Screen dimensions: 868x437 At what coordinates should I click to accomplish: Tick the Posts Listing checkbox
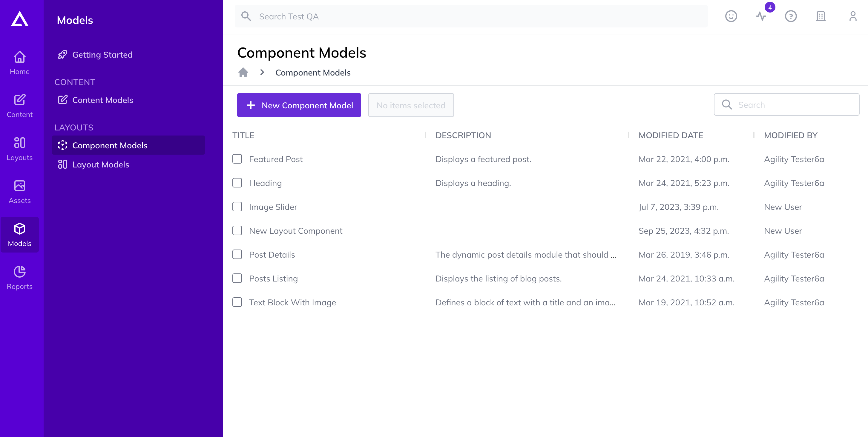click(237, 278)
